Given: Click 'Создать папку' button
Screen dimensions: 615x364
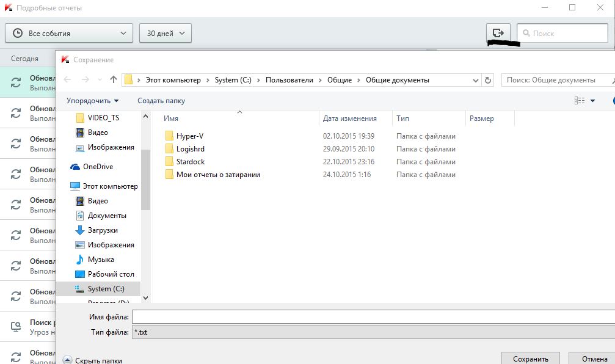Looking at the screenshot, I should [x=161, y=101].
